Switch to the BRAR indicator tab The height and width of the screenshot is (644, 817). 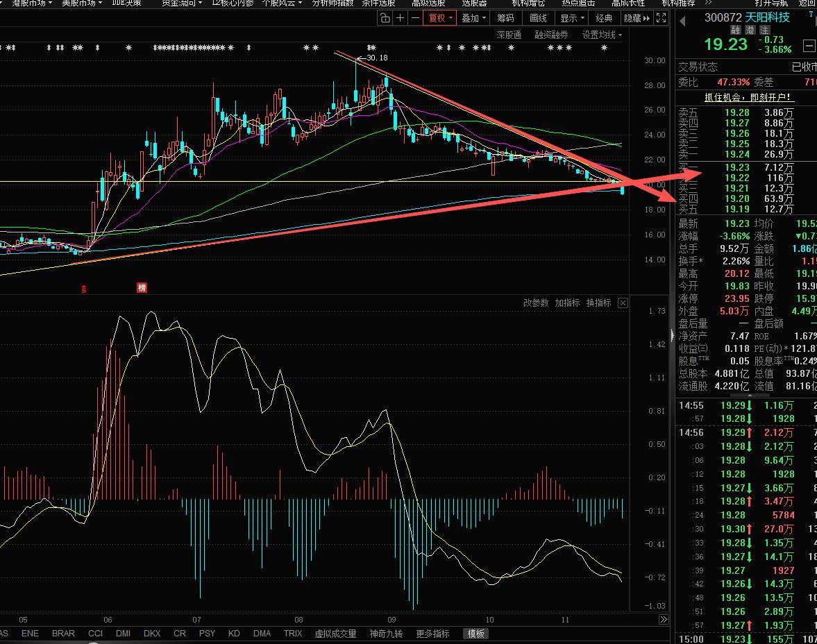pos(63,634)
